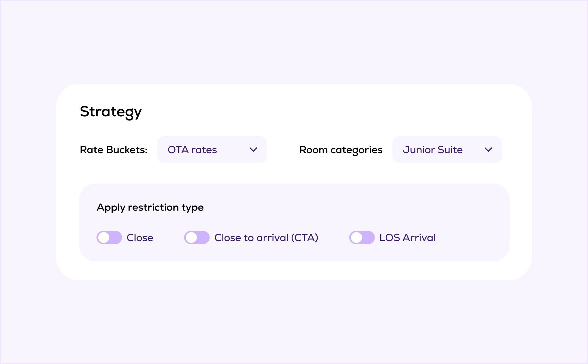Viewport: 588px width, 364px height.
Task: Click the chevron arrow beside Junior Suite
Action: point(488,150)
